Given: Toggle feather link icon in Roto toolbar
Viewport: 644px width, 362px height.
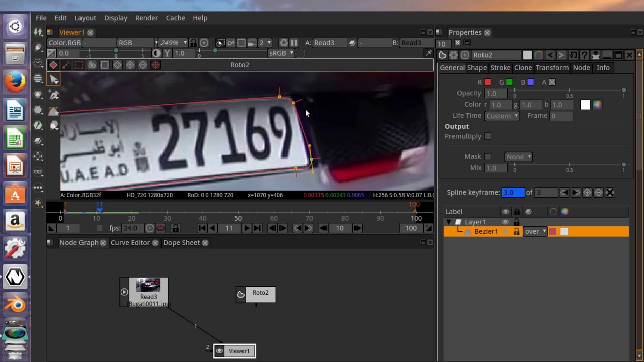Looking at the screenshot, I should click(66, 65).
